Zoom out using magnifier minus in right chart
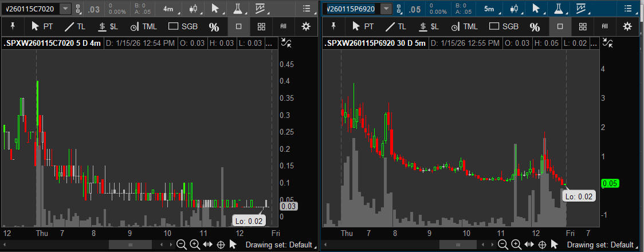Viewport: 644px width, 252px height. point(503,245)
